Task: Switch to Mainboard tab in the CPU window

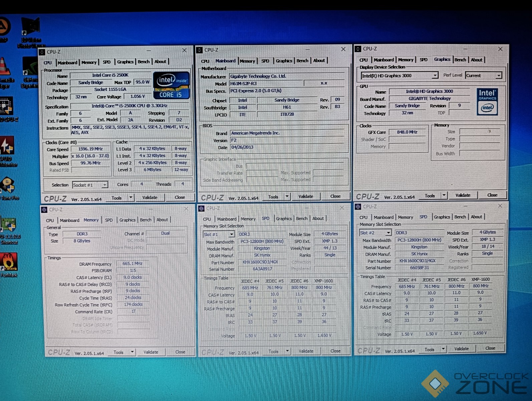Action: coord(67,62)
